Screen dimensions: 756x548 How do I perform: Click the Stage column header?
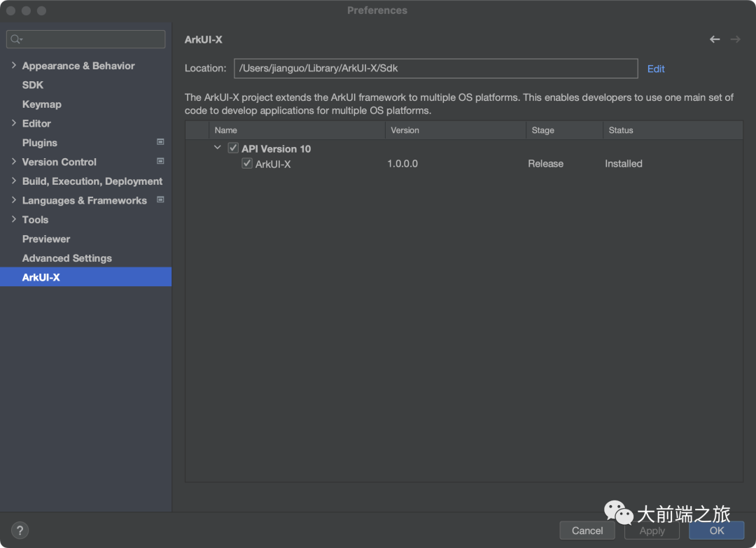[565, 130]
